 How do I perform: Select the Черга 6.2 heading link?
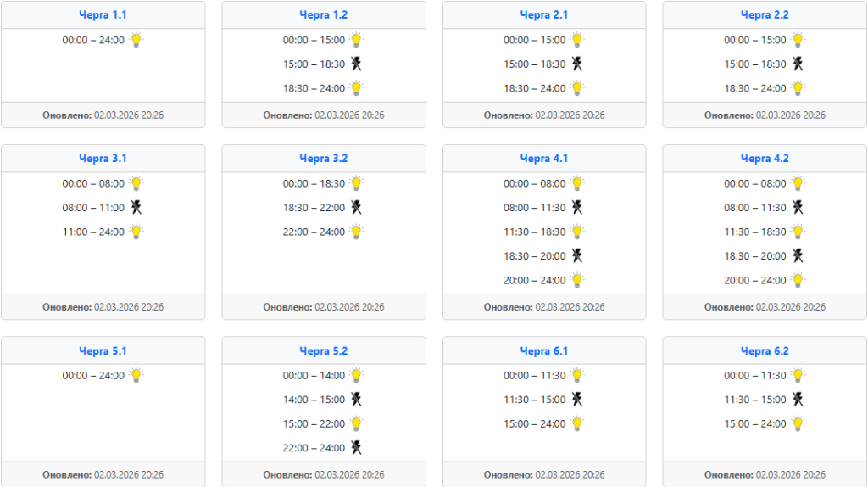point(765,351)
